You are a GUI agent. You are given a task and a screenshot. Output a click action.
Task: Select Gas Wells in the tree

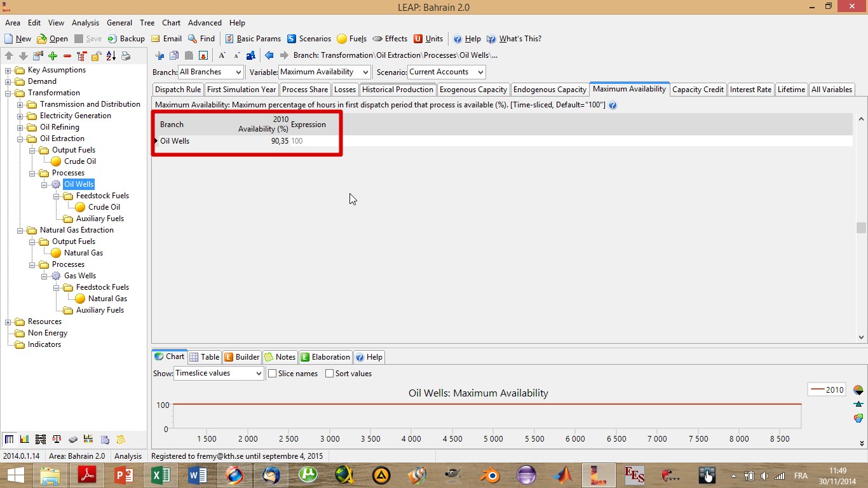[80, 276]
